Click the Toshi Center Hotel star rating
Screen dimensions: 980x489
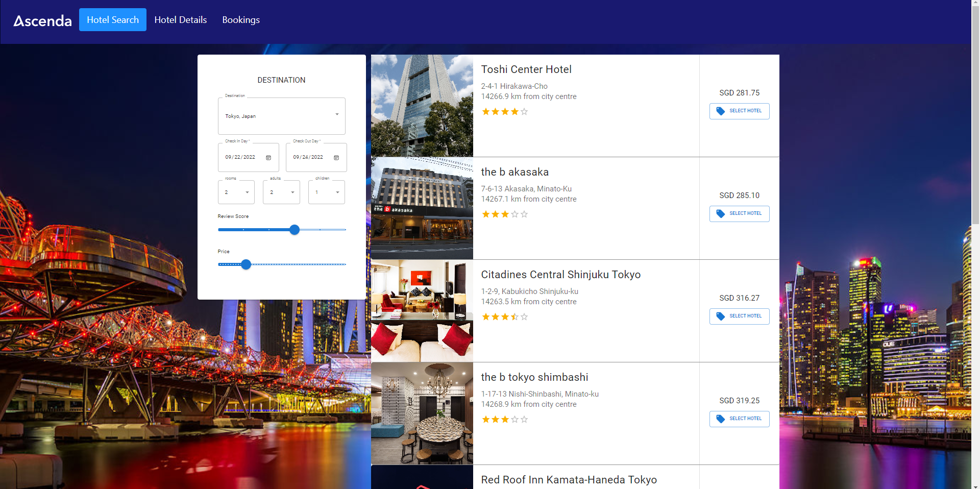[505, 112]
